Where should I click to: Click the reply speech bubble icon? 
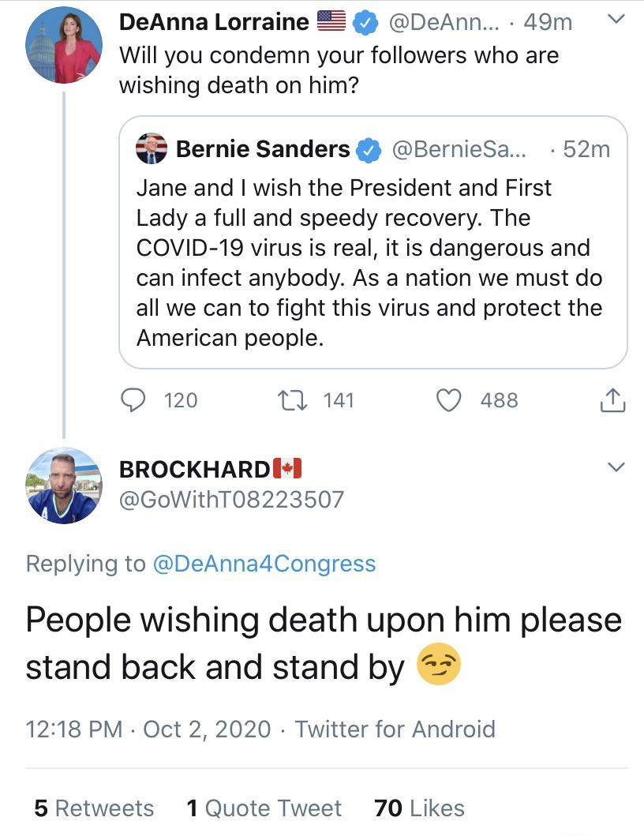(x=133, y=401)
